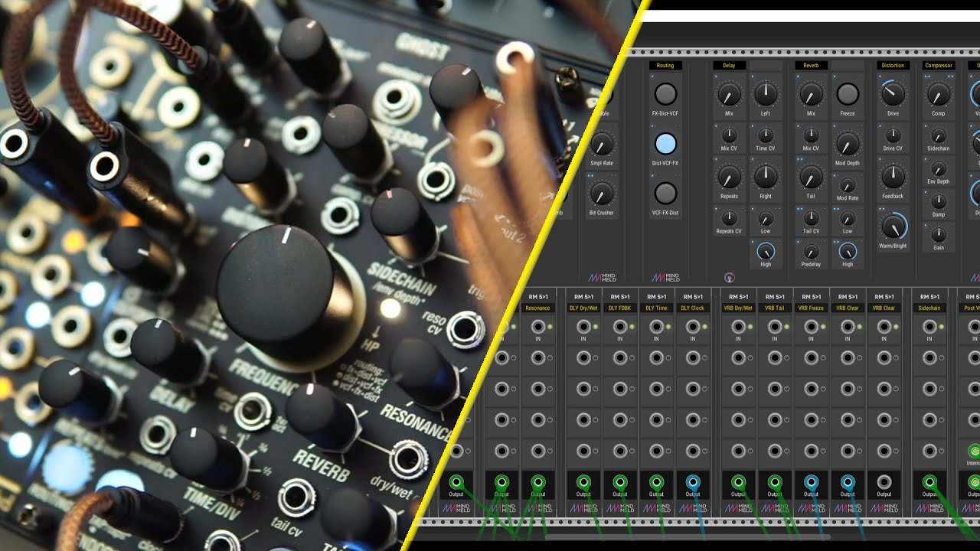The image size is (980, 551).
Task: Click the Compressor Gain knob
Action: coord(939,234)
